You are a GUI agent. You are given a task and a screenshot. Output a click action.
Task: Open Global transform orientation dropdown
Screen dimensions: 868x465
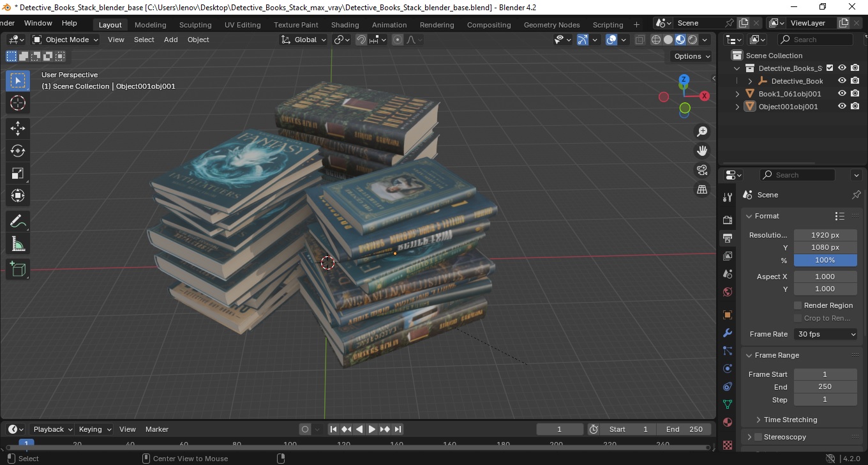304,40
